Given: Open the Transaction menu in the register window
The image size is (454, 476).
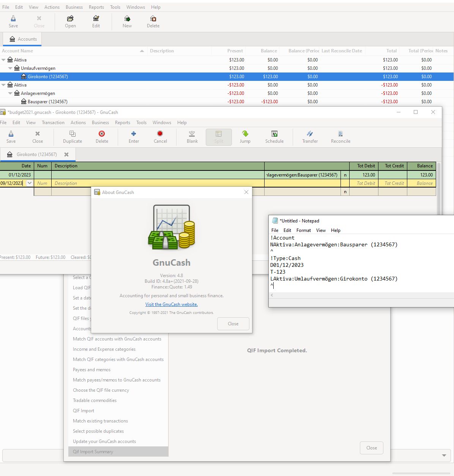Looking at the screenshot, I should pos(53,123).
